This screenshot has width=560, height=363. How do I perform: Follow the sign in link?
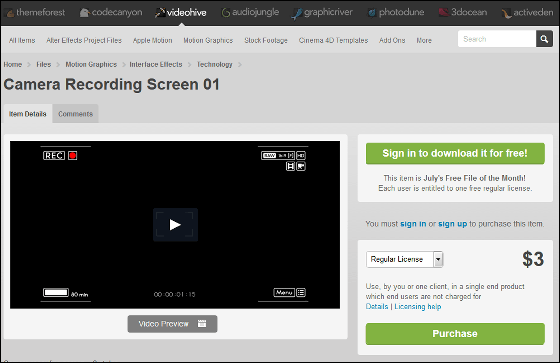point(413,224)
